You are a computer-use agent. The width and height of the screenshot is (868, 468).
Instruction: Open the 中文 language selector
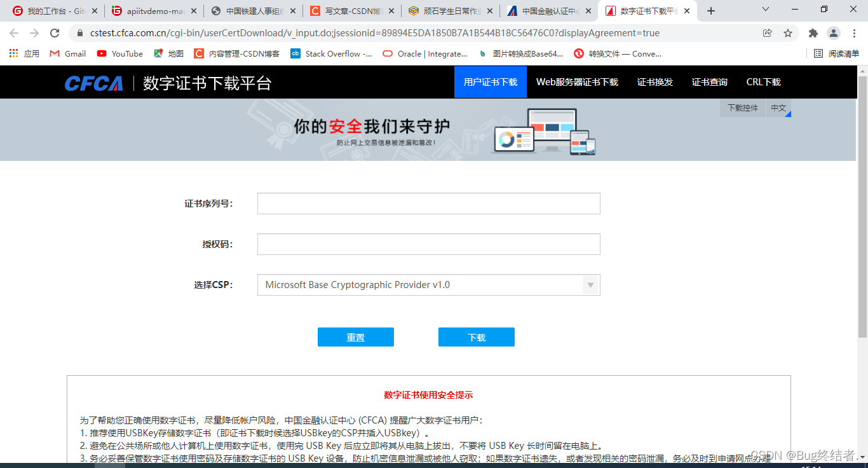tap(778, 108)
